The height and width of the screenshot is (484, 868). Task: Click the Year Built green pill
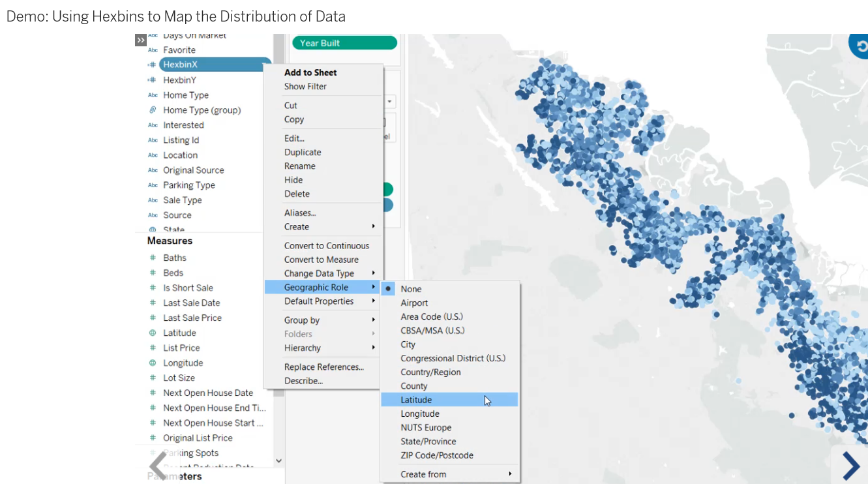(344, 43)
